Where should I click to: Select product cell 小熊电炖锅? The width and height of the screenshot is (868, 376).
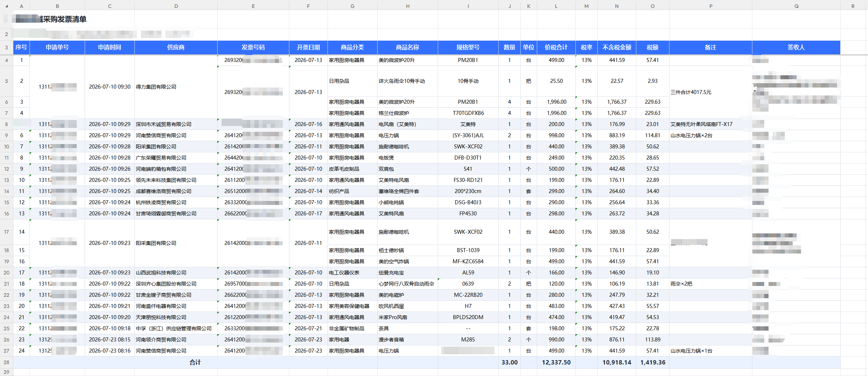tap(408, 202)
